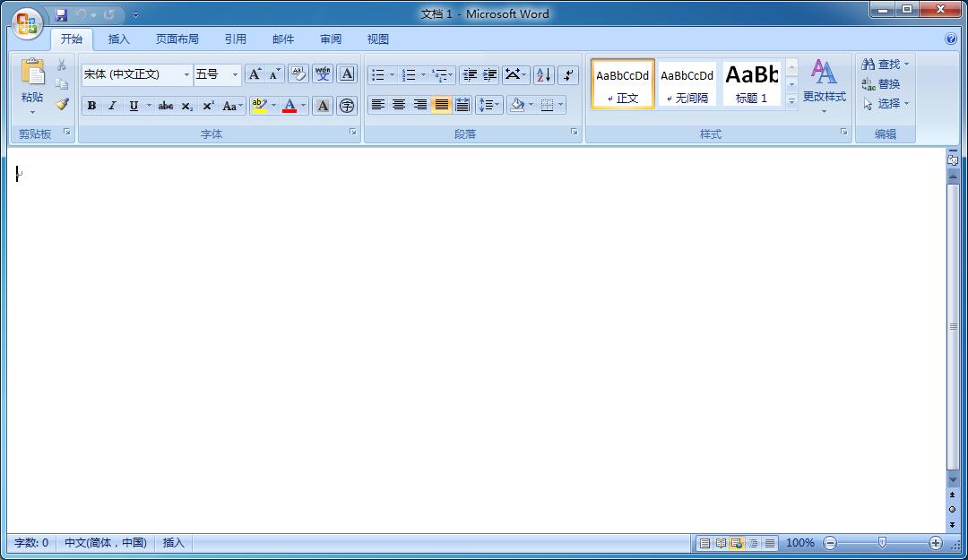This screenshot has width=968, height=560.
Task: Click the Show paragraph marks icon
Action: [x=568, y=74]
